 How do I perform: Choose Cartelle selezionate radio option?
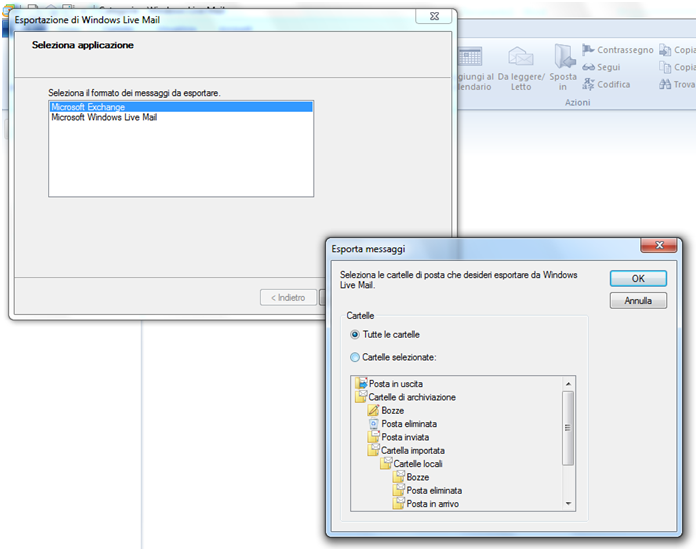point(393,357)
